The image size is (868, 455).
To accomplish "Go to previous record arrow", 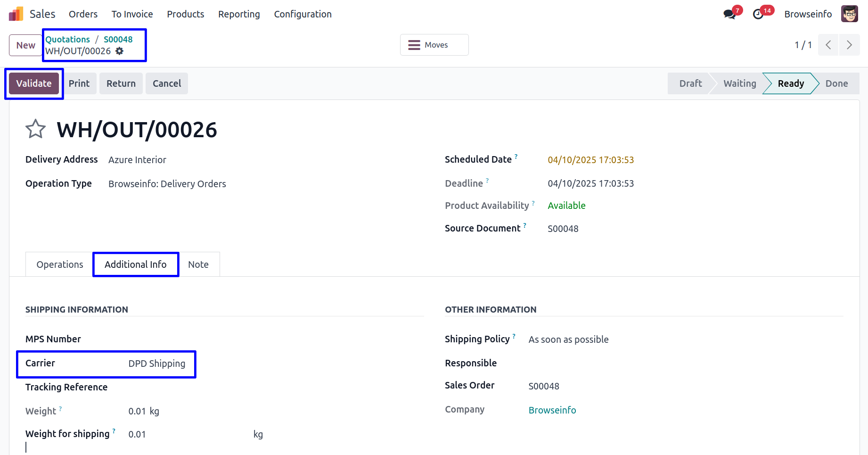I will [828, 45].
